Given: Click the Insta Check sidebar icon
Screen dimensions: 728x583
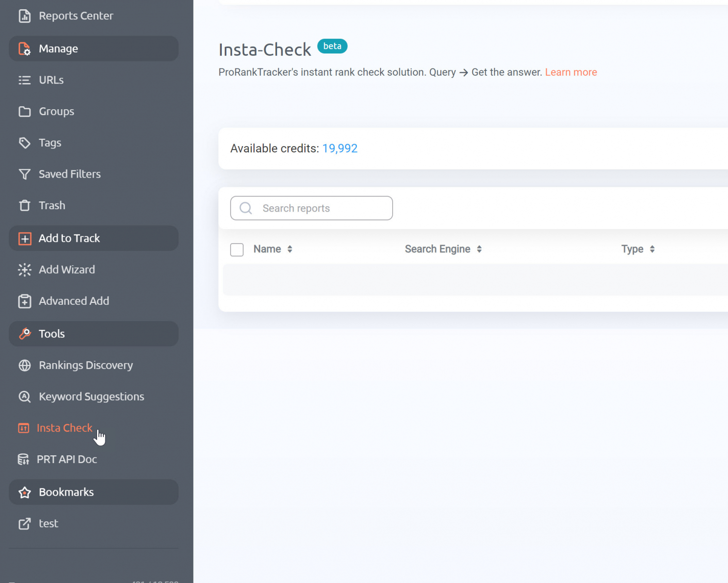Looking at the screenshot, I should pyautogui.click(x=23, y=428).
